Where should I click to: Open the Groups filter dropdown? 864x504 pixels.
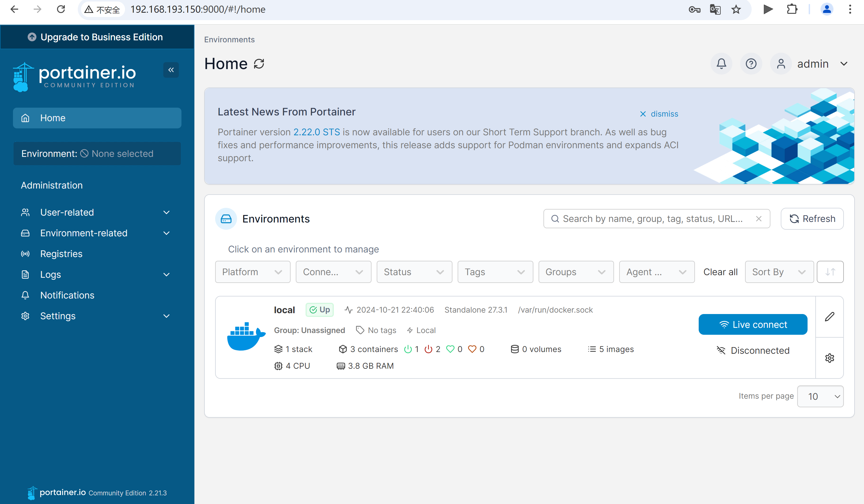(x=576, y=272)
